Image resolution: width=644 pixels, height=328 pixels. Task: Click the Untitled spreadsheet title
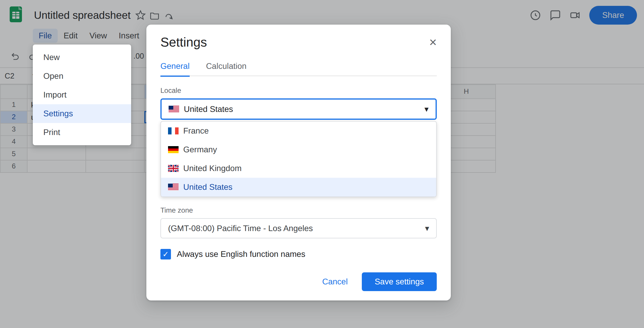pyautogui.click(x=82, y=15)
